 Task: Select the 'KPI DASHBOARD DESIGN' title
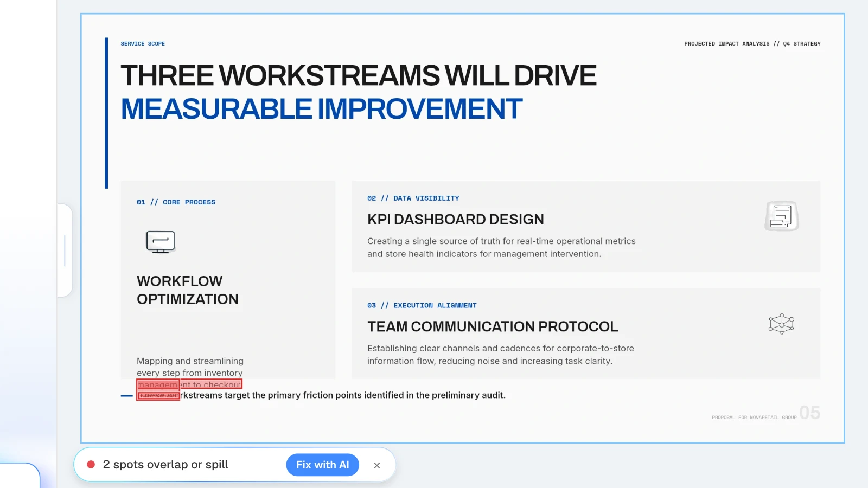point(456,219)
